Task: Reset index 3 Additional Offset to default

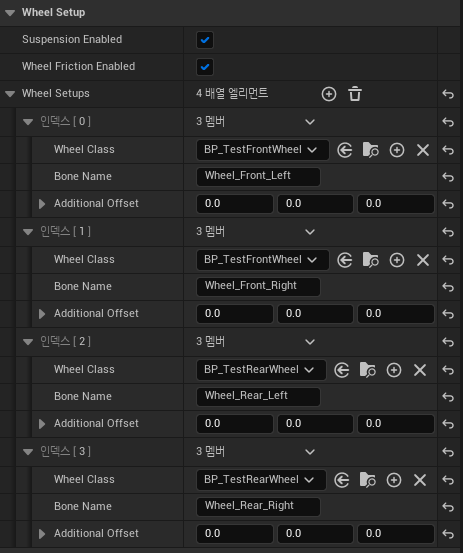Action: [448, 534]
